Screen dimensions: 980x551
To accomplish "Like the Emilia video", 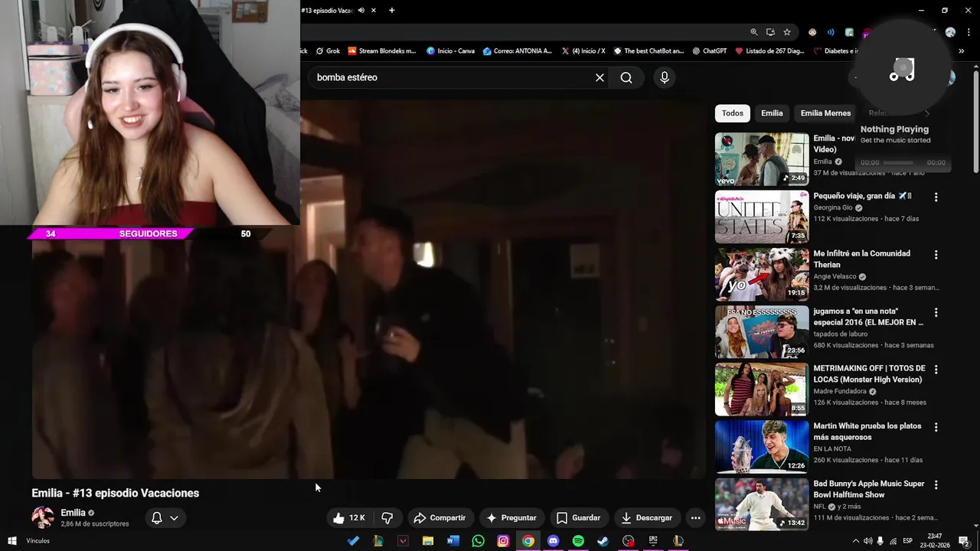I will (349, 518).
